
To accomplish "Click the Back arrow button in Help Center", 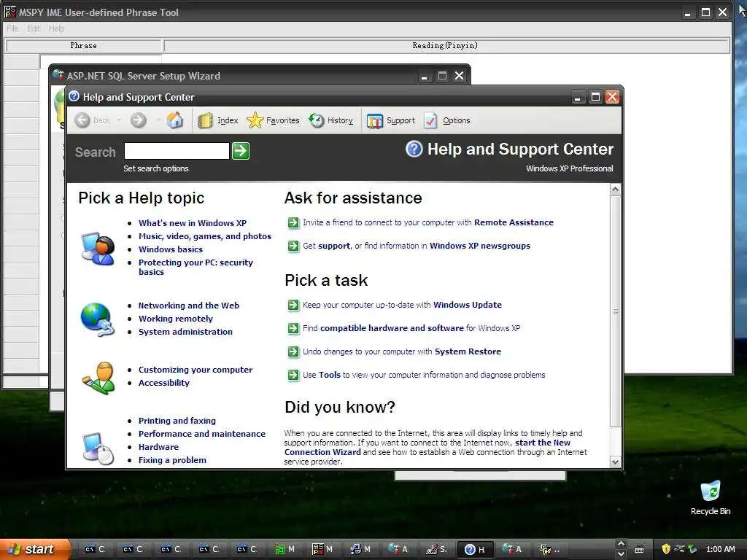I will click(82, 120).
